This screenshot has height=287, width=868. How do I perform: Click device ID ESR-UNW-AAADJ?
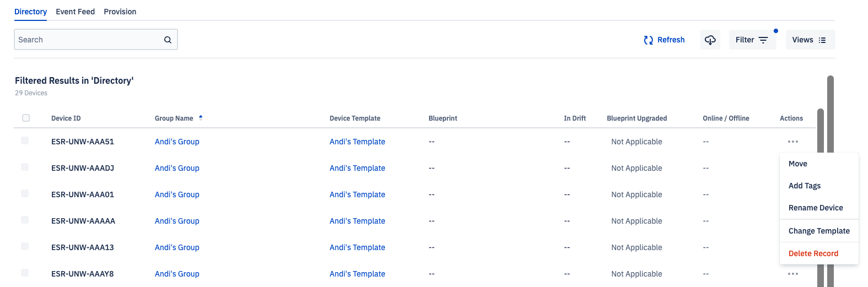83,168
